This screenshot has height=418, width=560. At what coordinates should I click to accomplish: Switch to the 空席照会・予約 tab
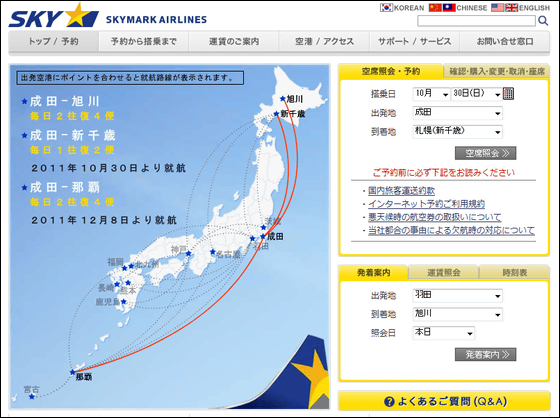point(391,71)
